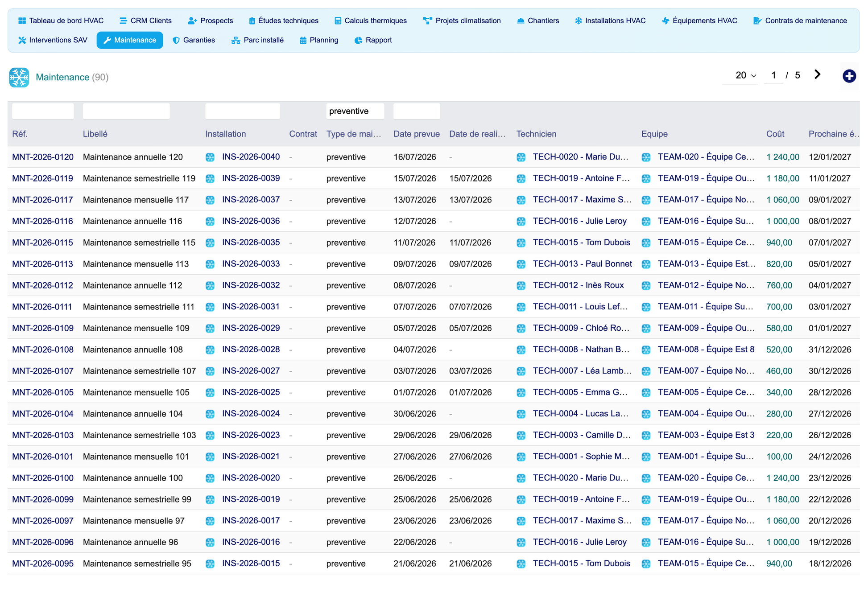Open installation link INS-2026-0019
Viewport: 868px width, 609px height.
click(x=251, y=499)
